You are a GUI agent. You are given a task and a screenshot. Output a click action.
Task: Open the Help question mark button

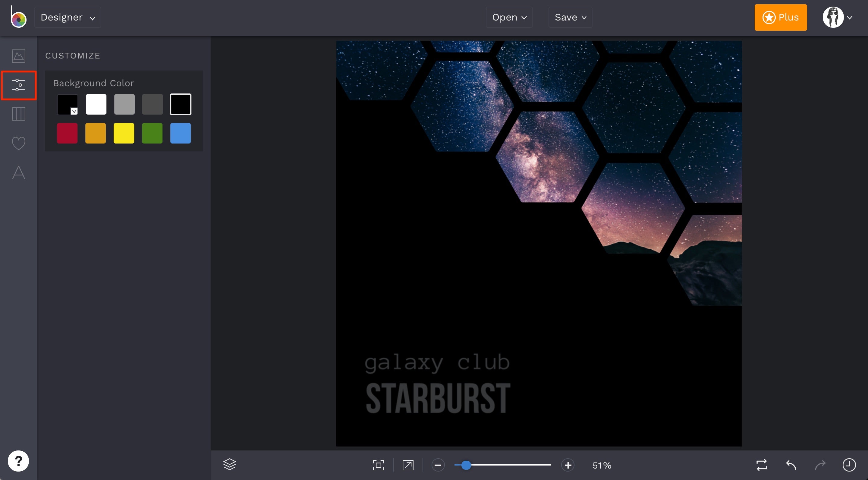tap(18, 461)
